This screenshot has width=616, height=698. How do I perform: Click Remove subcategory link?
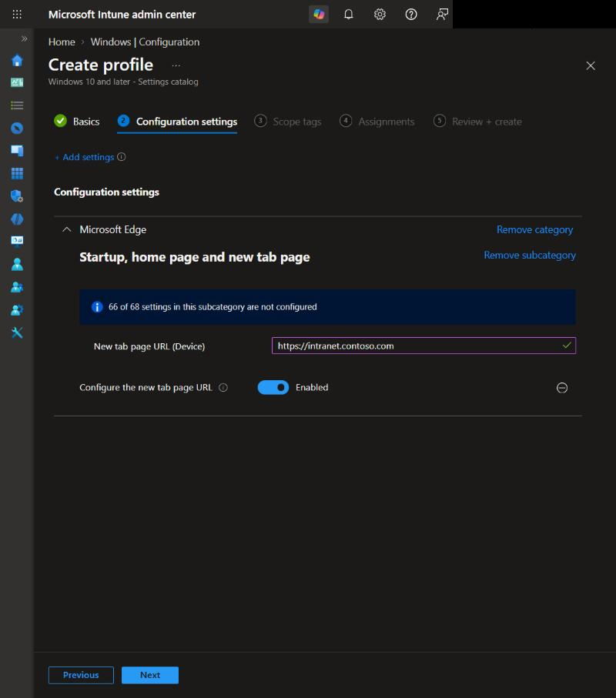coord(530,255)
